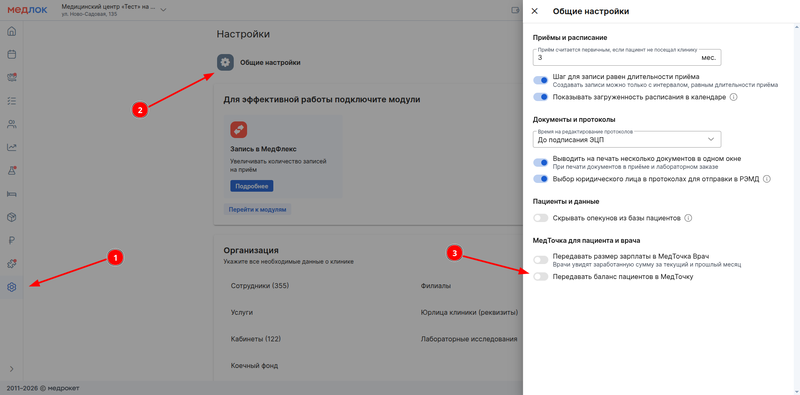Screen dimensions: 800x395
Task: Click the third sidebar icon with red badge
Action: click(12, 78)
